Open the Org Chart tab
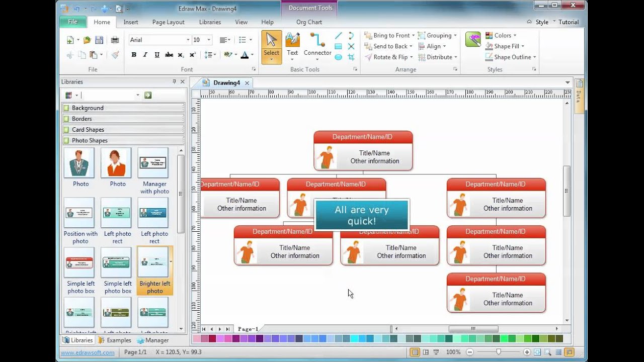The image size is (644, 362). [309, 22]
